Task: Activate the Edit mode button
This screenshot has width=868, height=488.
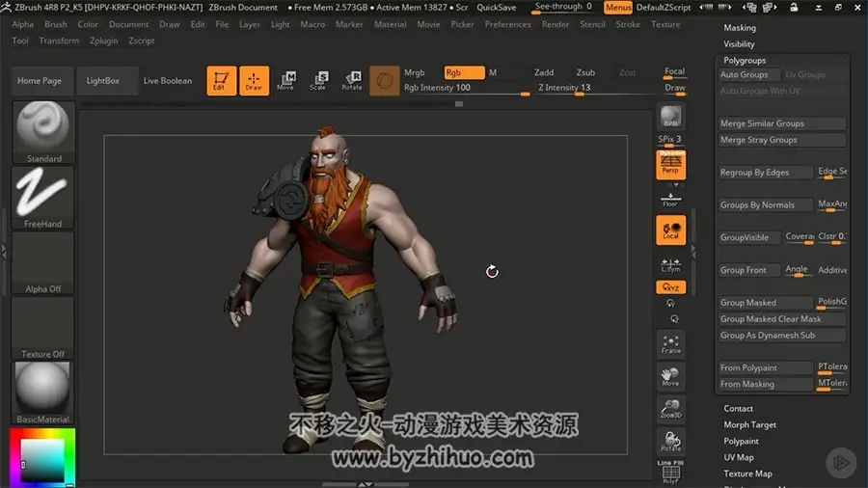Action: pyautogui.click(x=221, y=81)
